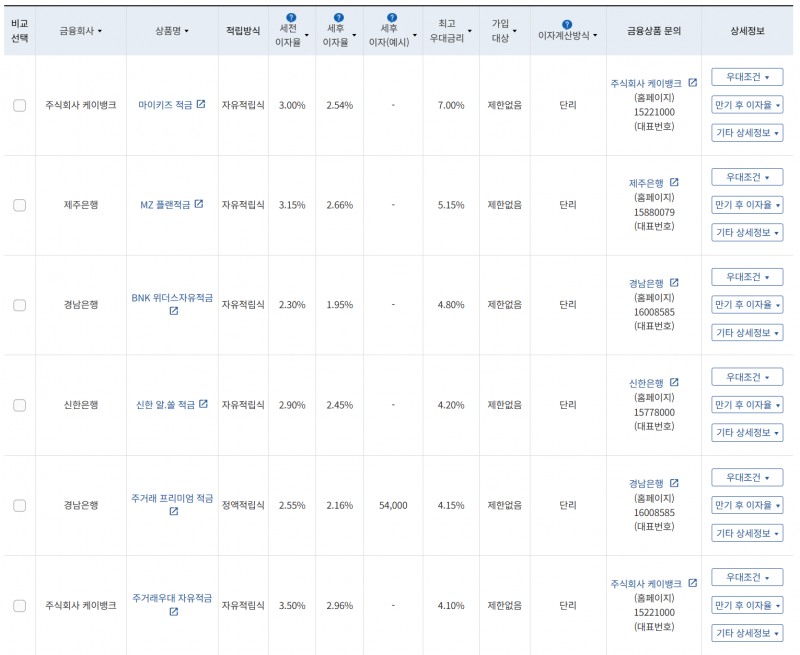Open homepage icon beside 신한은행 inquiry link

coord(674,382)
